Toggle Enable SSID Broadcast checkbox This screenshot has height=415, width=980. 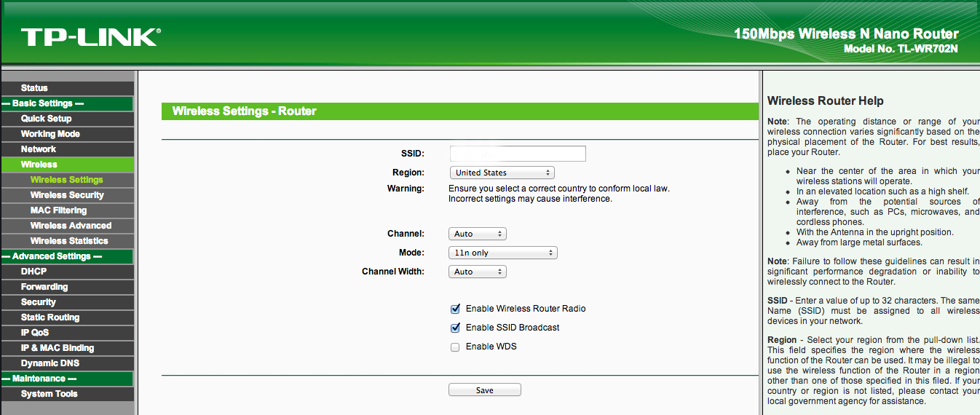point(455,328)
